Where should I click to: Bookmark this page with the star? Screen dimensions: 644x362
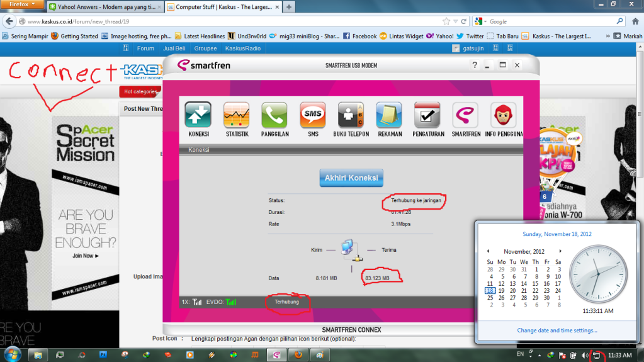(x=446, y=21)
